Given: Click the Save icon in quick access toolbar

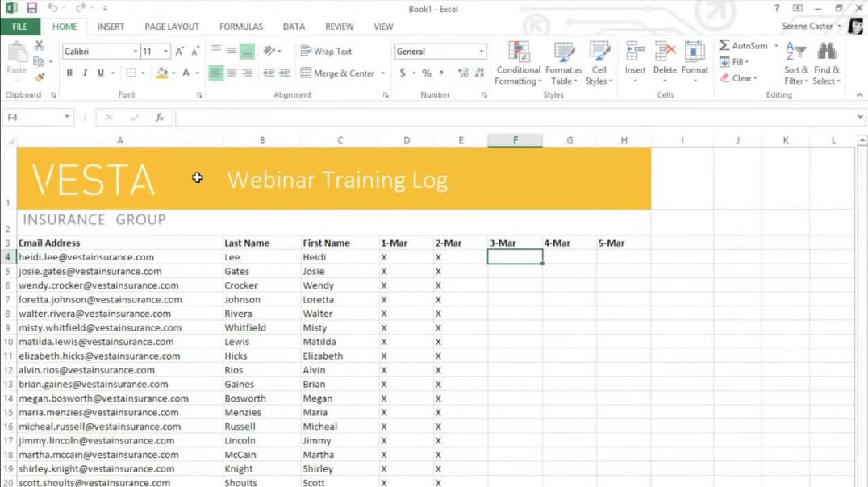Looking at the screenshot, I should coord(31,8).
